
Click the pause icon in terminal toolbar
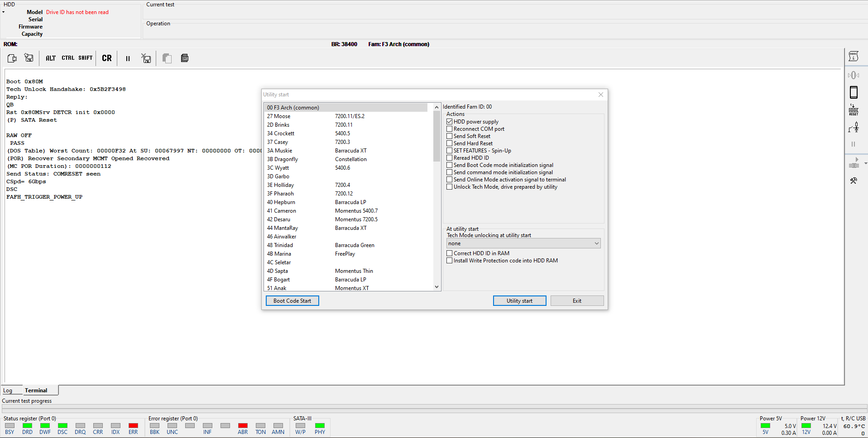pos(128,58)
